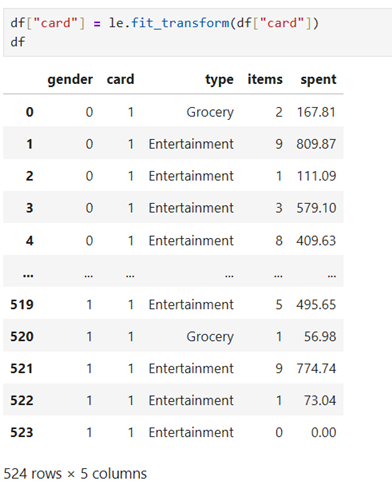Image resolution: width=392 pixels, height=489 pixels.
Task: Select spent value 0.00 in row 523
Action: [x=323, y=433]
